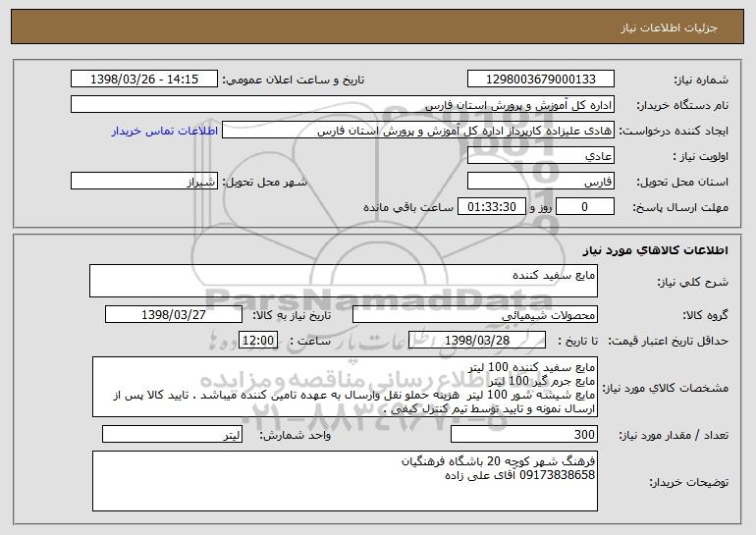Click the label تاریخ و ساعت اعلان عمومی

click(294, 80)
